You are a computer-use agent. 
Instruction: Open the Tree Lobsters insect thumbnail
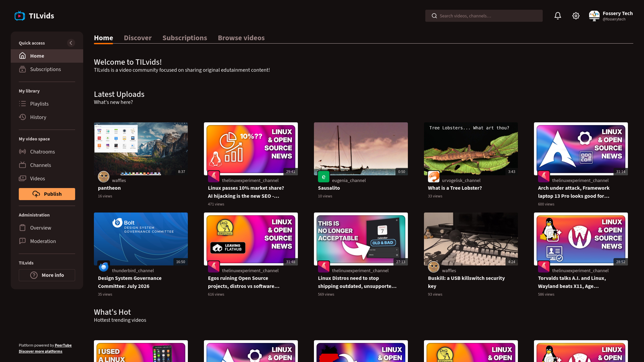click(x=471, y=148)
